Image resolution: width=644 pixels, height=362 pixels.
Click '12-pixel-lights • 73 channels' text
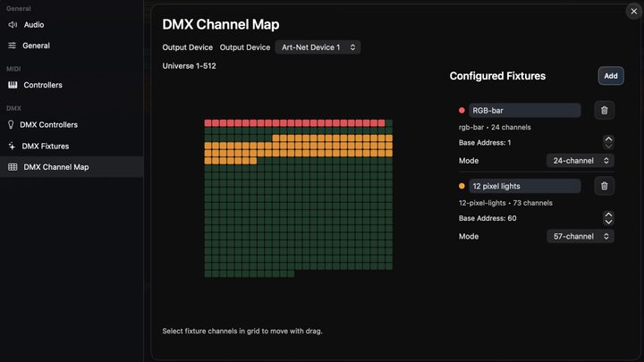[505, 203]
